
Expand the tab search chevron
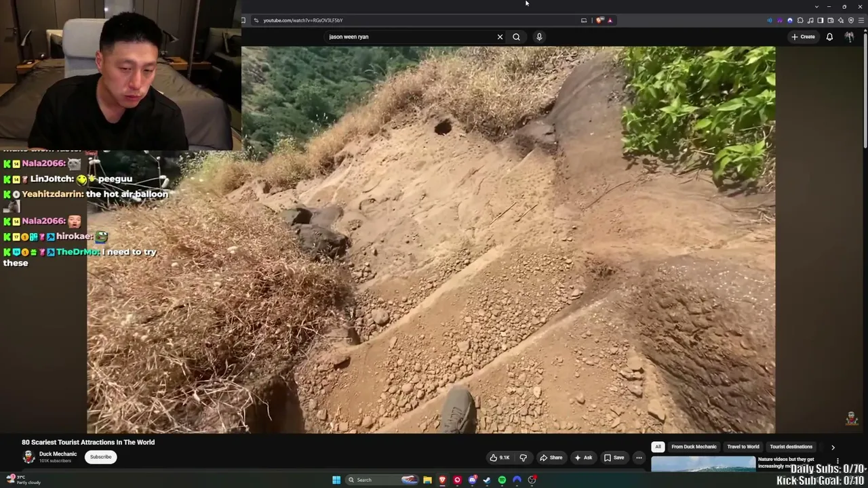(x=816, y=6)
